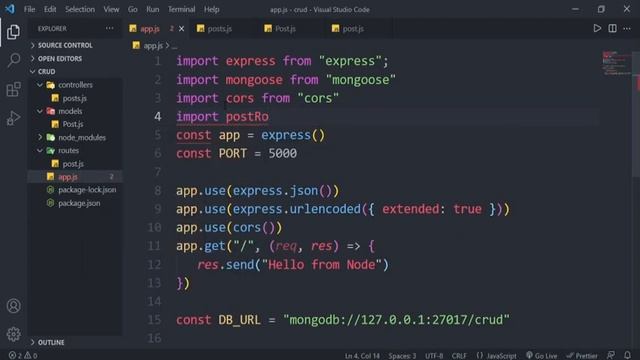
Task: Open Run and Debug view
Action: tap(13, 118)
